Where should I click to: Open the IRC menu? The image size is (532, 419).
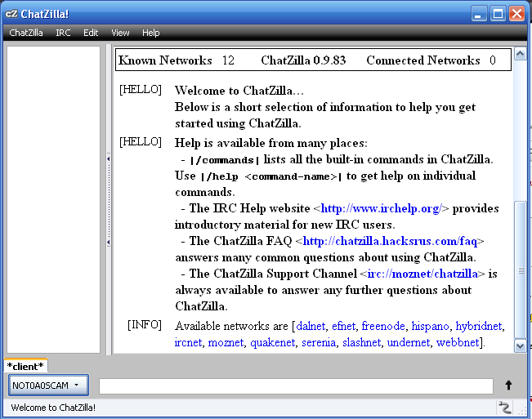click(x=63, y=33)
